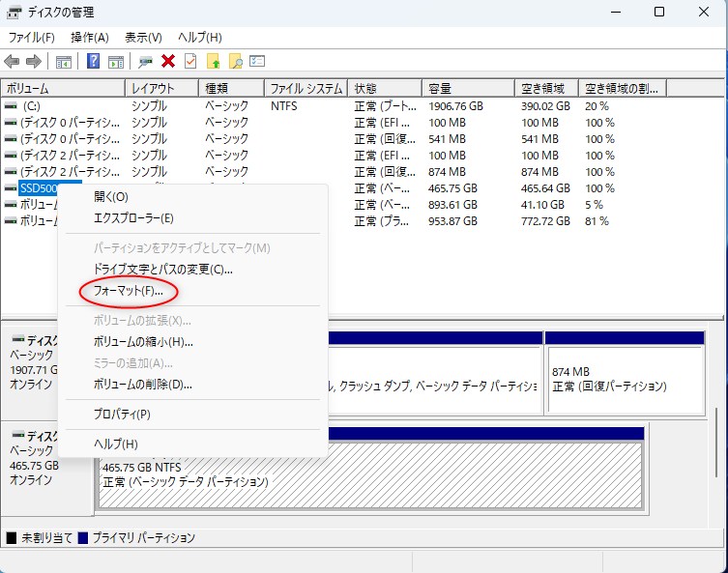Select フォーマット(F)... in context menu

[129, 291]
